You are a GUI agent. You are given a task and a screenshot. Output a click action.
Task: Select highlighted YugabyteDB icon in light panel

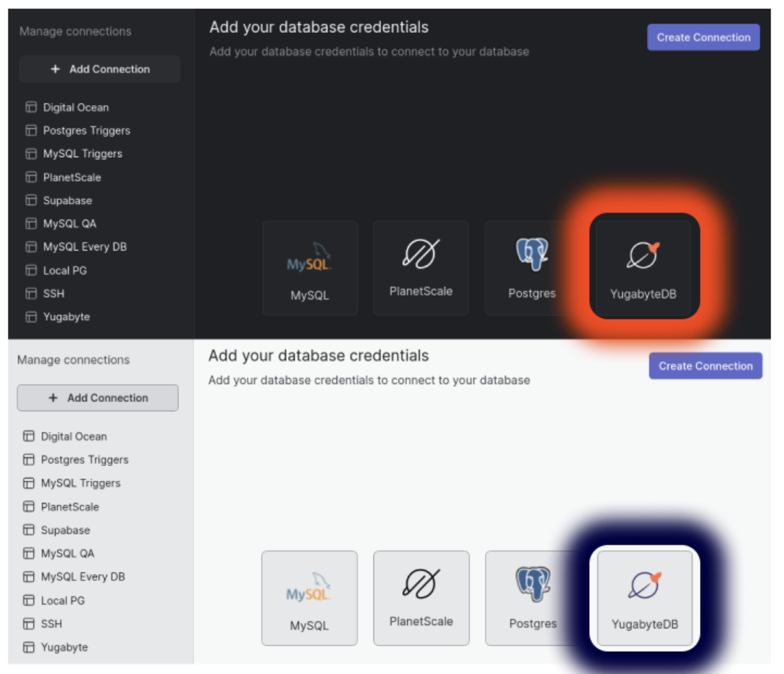tap(644, 585)
